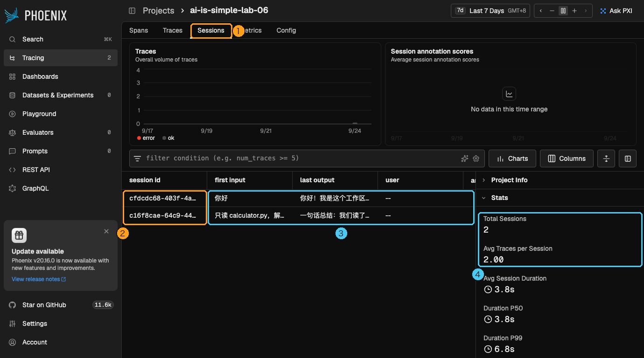The height and width of the screenshot is (358, 644).
Task: Open Search in the sidebar
Action: click(x=61, y=39)
